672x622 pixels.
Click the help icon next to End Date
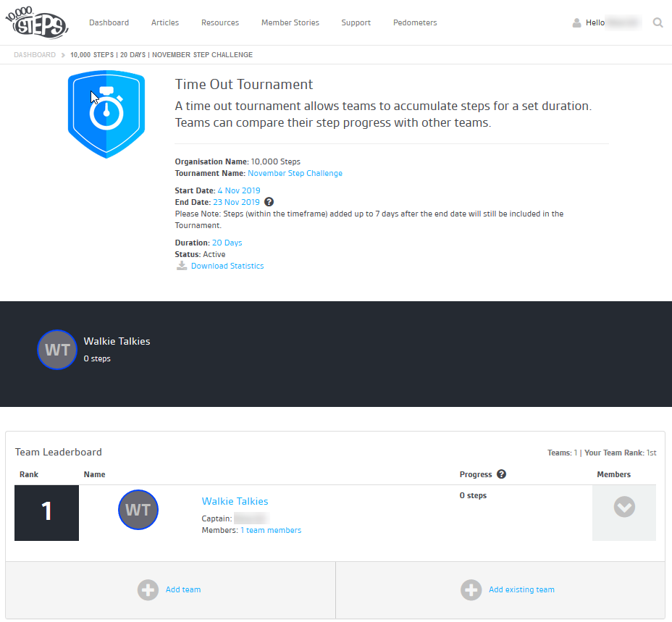(269, 202)
